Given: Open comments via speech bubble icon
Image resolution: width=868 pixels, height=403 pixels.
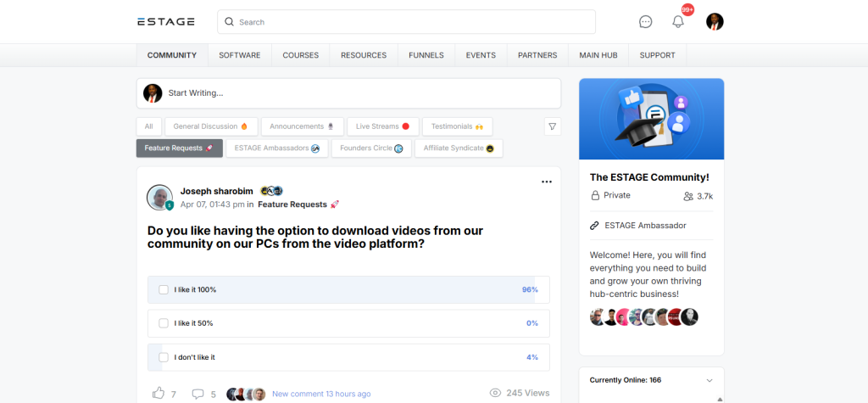Looking at the screenshot, I should (x=198, y=394).
